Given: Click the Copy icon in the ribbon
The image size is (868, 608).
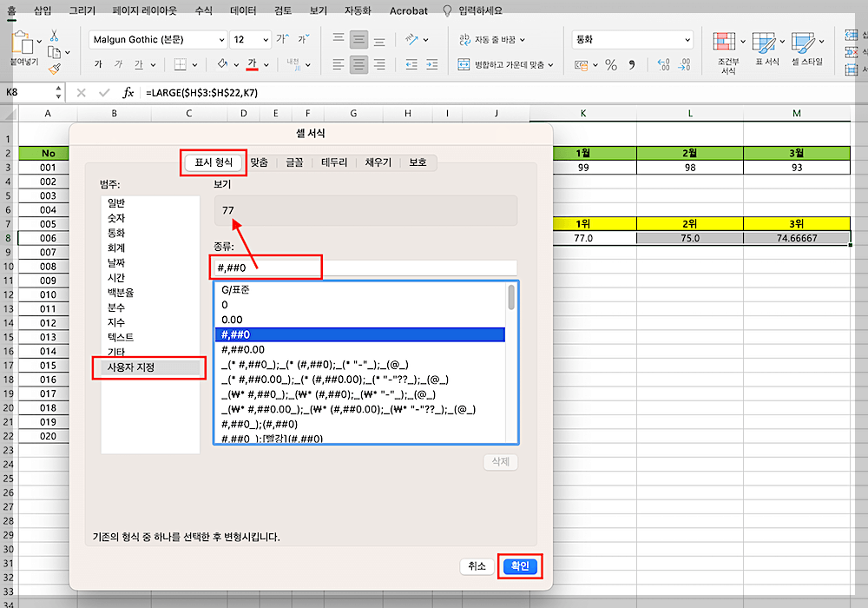Looking at the screenshot, I should [x=54, y=53].
